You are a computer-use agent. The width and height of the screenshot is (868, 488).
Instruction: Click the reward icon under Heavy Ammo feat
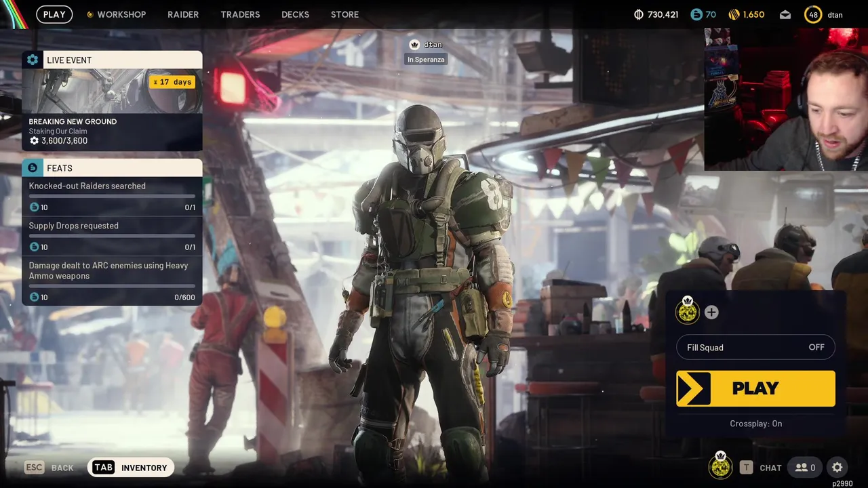[x=34, y=297]
